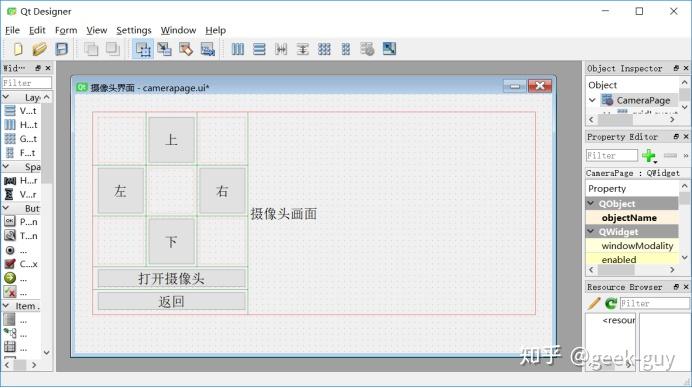Click the Send to Back toolbar icon

(91, 49)
